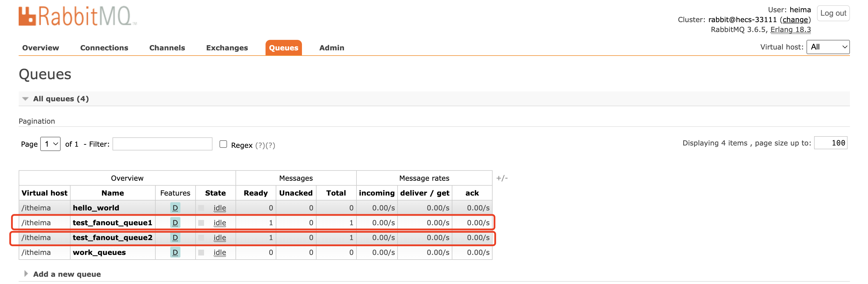The width and height of the screenshot is (868, 284).
Task: Switch to the Exchanges tab
Action: tap(227, 48)
